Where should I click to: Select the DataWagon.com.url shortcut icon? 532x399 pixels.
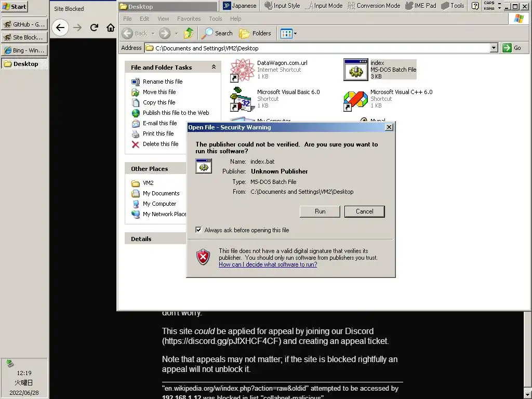point(242,70)
